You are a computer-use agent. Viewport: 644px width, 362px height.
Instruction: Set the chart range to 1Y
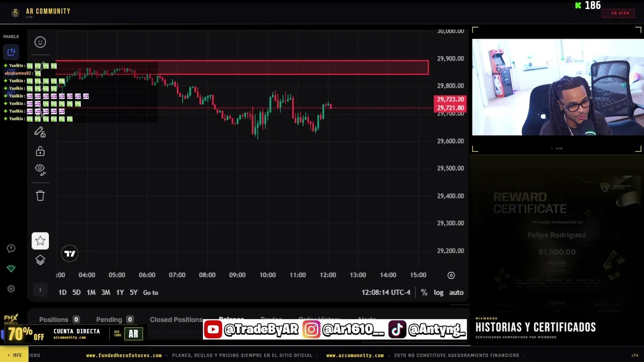click(120, 293)
